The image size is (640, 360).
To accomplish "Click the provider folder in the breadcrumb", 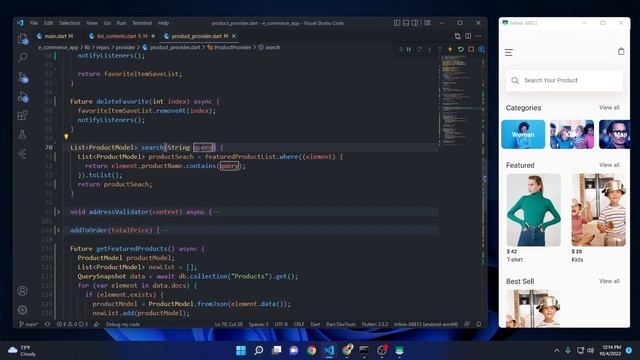I will click(125, 47).
